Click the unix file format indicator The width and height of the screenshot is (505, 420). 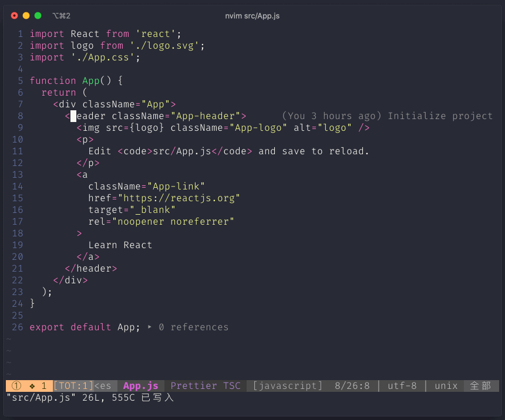pos(446,385)
